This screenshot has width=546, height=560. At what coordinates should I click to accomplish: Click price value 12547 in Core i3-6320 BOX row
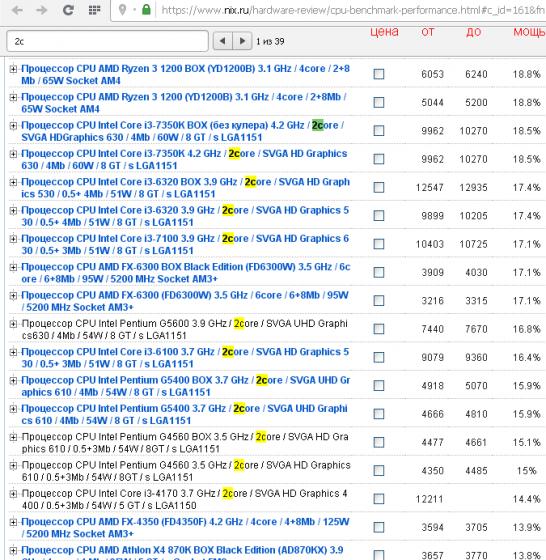coord(430,188)
